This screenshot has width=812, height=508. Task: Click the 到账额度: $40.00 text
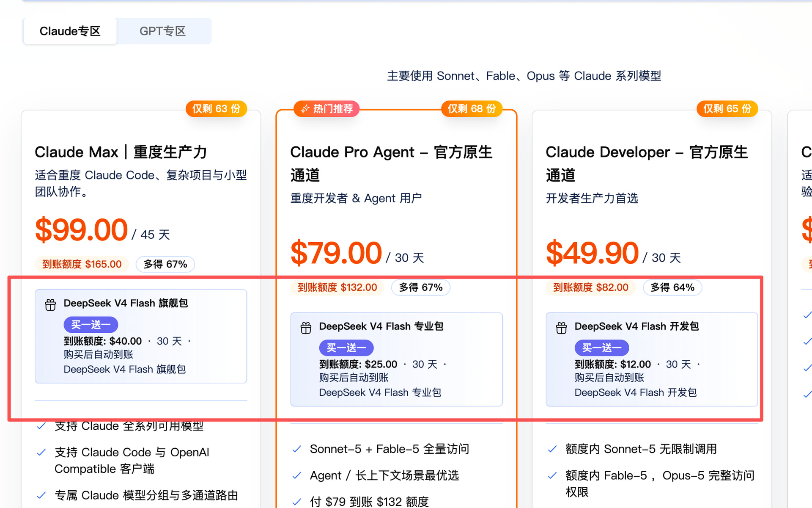(x=103, y=341)
